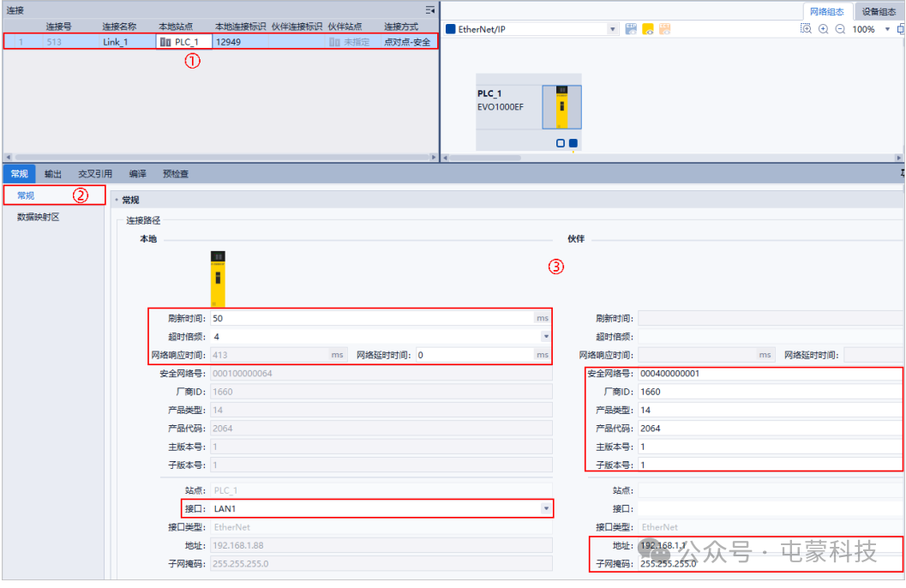Viewport: 906px width, 588px height.
Task: Select 数据映射区 in the left navigation
Action: (x=38, y=217)
